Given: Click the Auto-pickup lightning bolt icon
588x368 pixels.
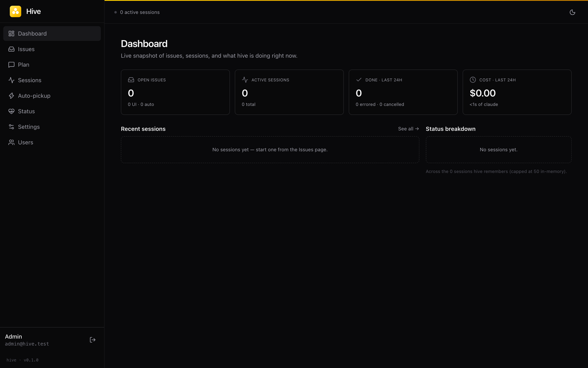Looking at the screenshot, I should click(x=11, y=96).
